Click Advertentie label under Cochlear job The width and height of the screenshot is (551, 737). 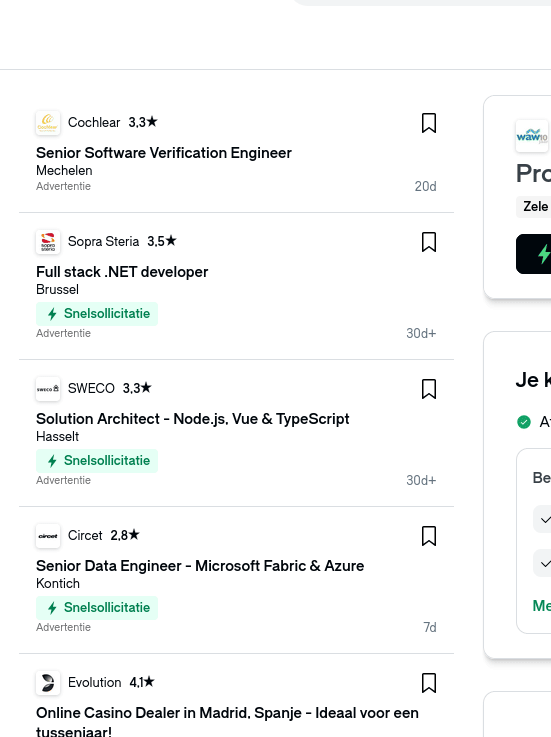point(63,186)
